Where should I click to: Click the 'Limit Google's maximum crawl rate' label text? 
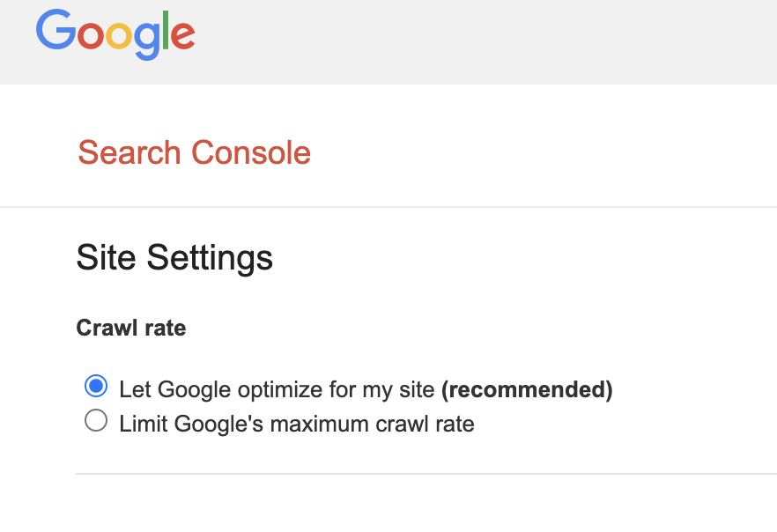(x=297, y=424)
